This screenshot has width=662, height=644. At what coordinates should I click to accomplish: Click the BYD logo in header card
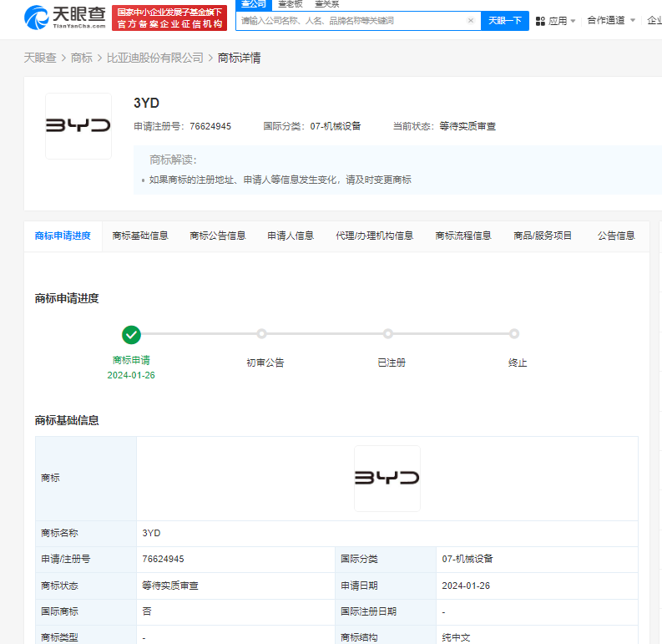click(78, 126)
